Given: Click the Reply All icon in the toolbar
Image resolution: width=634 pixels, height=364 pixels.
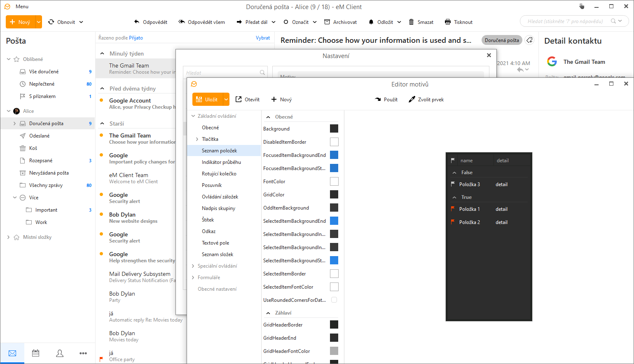Looking at the screenshot, I should [x=182, y=22].
